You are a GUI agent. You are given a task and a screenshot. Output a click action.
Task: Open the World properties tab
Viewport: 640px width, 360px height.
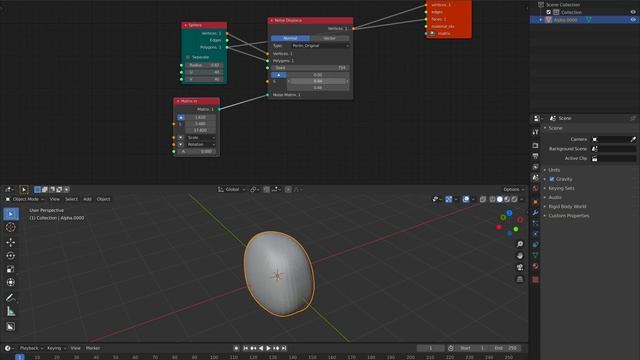coord(535,188)
